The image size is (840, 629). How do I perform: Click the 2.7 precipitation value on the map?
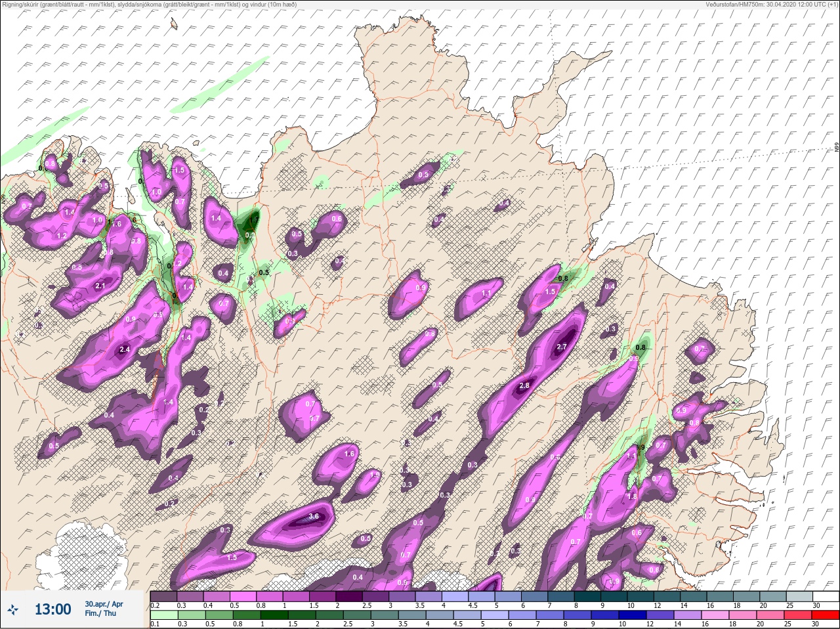point(562,347)
